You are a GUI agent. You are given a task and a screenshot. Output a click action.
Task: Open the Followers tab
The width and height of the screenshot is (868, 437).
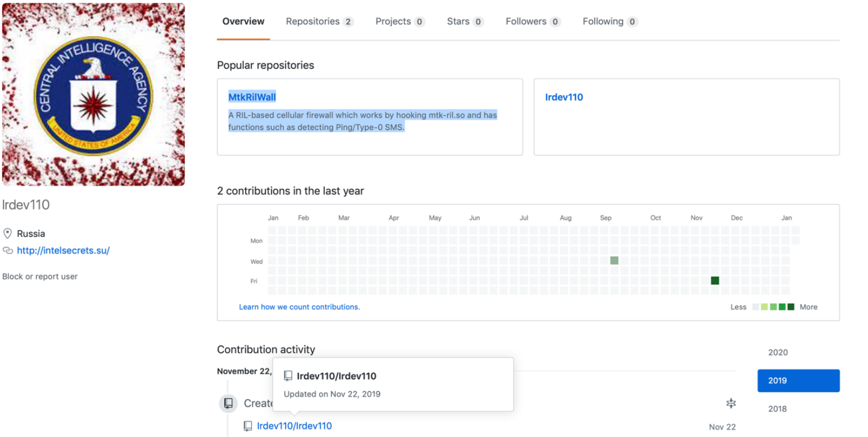click(533, 21)
